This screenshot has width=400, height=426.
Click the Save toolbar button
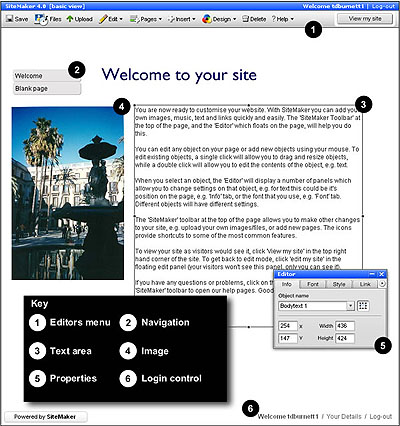[17, 19]
